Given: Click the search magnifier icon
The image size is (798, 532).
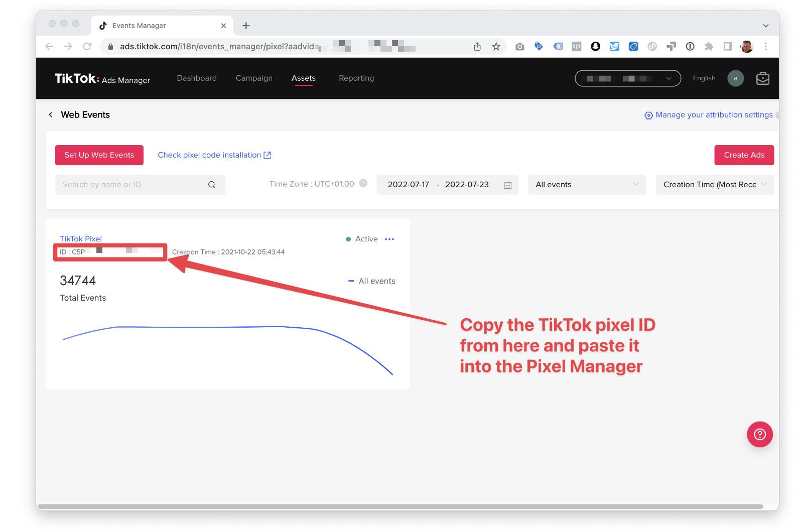Looking at the screenshot, I should [212, 185].
